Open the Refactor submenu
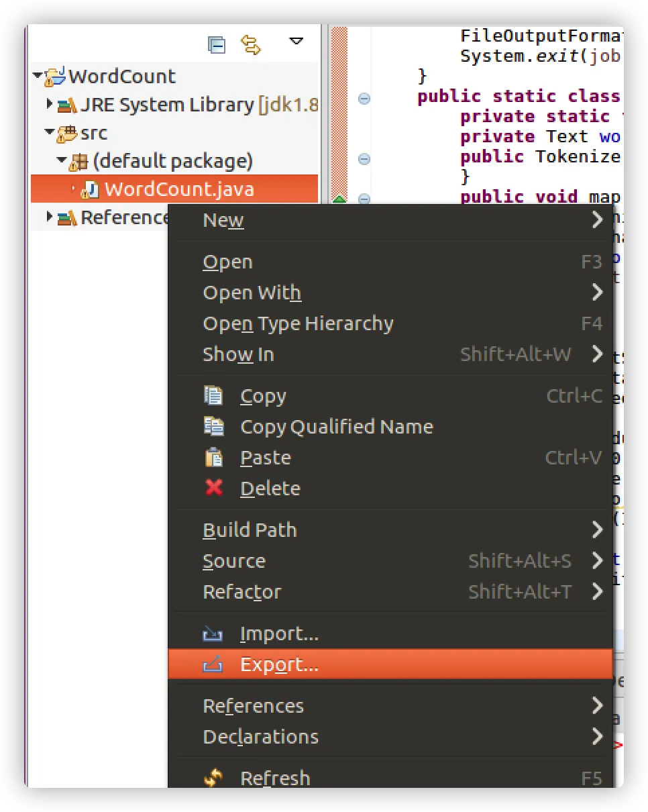This screenshot has width=648, height=812. [x=242, y=592]
